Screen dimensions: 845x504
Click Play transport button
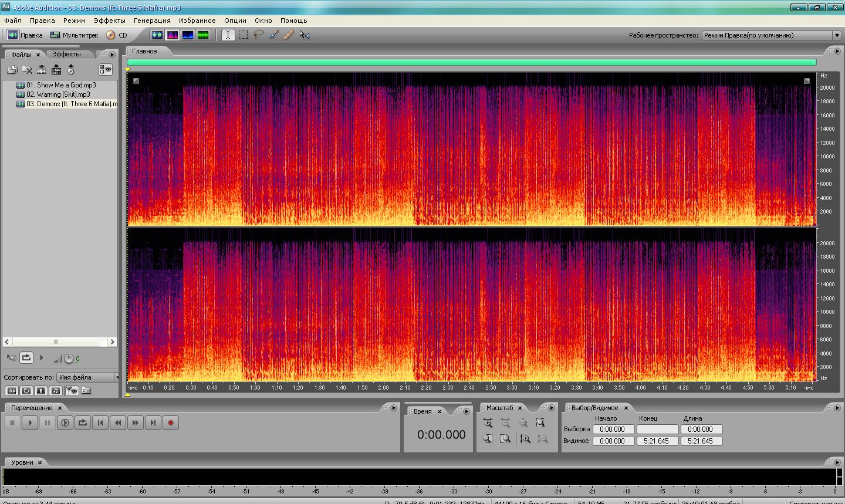point(30,422)
